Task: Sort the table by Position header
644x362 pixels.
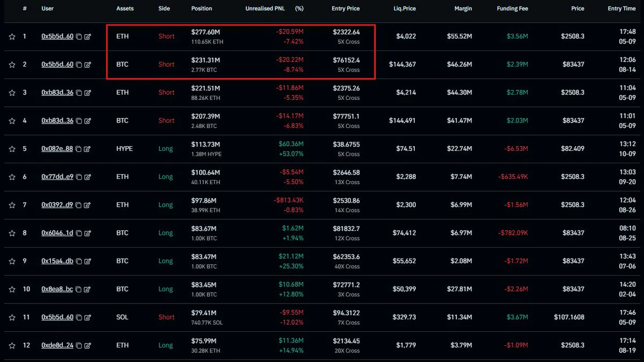Action: 202,9
